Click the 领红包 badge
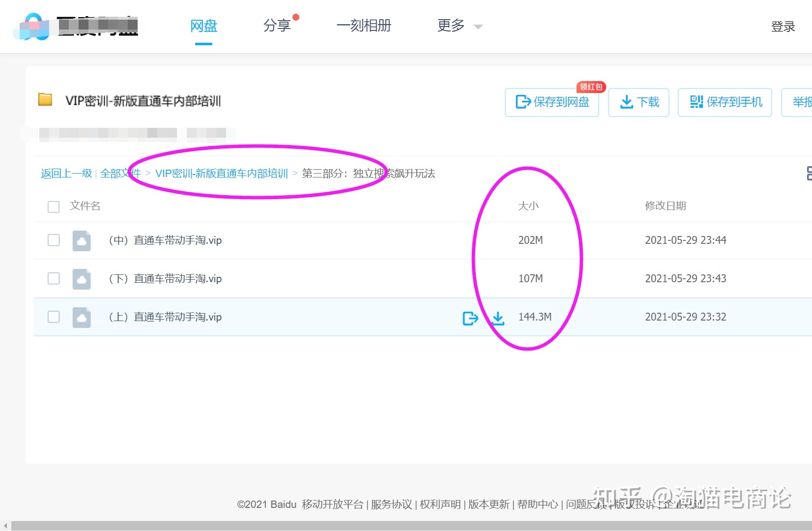This screenshot has width=812, height=531. (591, 87)
